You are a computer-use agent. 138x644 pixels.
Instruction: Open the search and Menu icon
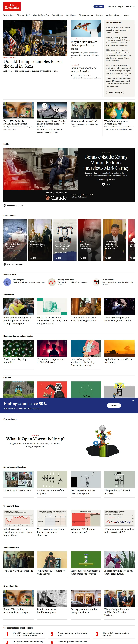[130, 7]
